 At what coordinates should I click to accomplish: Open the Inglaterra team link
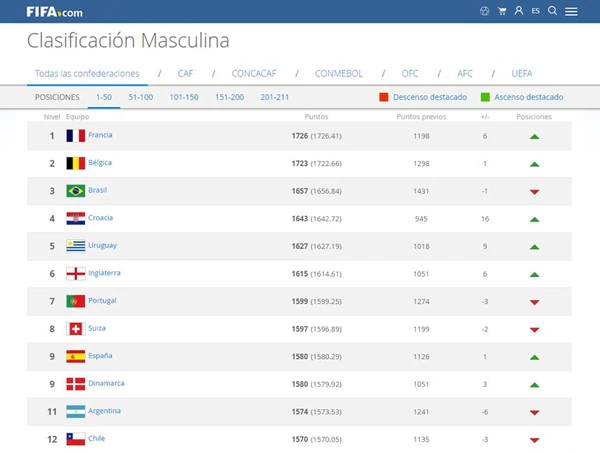pyautogui.click(x=104, y=273)
